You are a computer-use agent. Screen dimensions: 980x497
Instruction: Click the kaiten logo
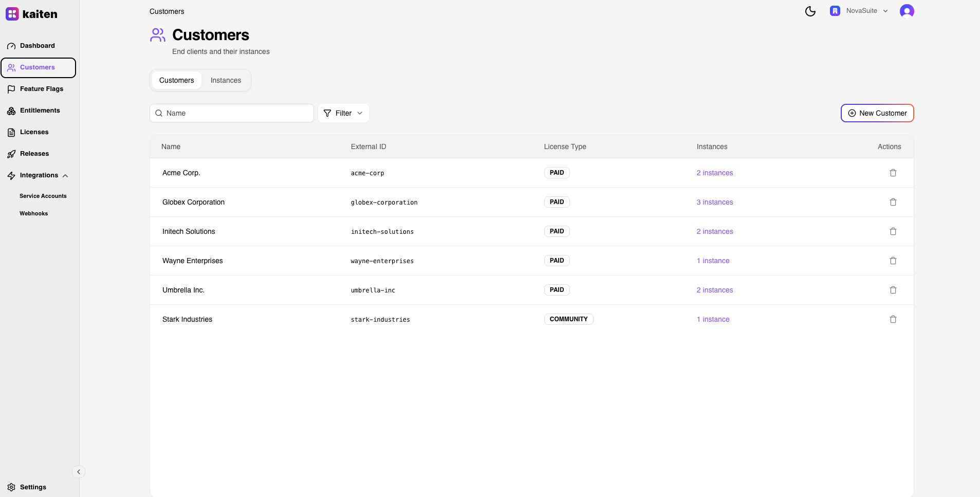pyautogui.click(x=32, y=14)
